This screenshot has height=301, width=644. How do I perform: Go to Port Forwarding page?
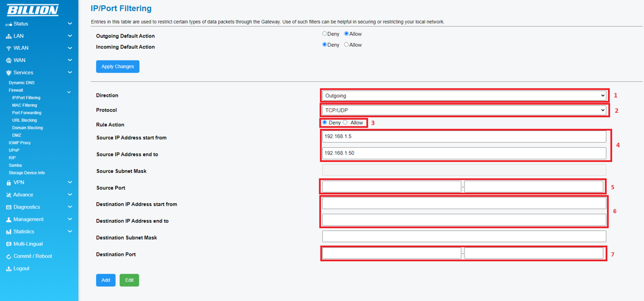pyautogui.click(x=27, y=113)
